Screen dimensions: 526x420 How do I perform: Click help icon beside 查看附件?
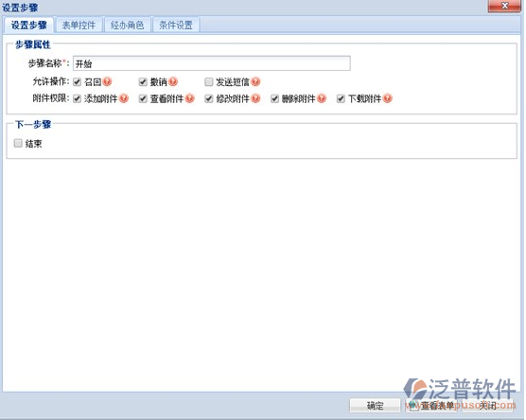190,98
